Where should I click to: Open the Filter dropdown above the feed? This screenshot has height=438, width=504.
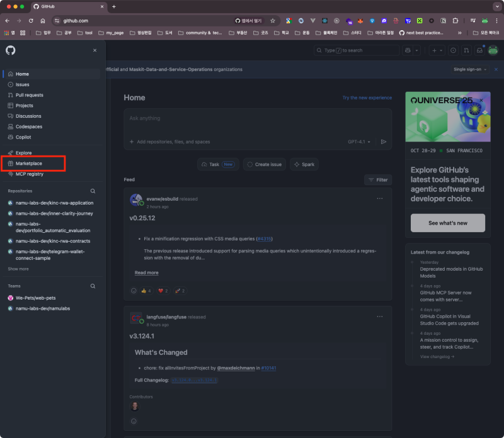[x=378, y=179]
